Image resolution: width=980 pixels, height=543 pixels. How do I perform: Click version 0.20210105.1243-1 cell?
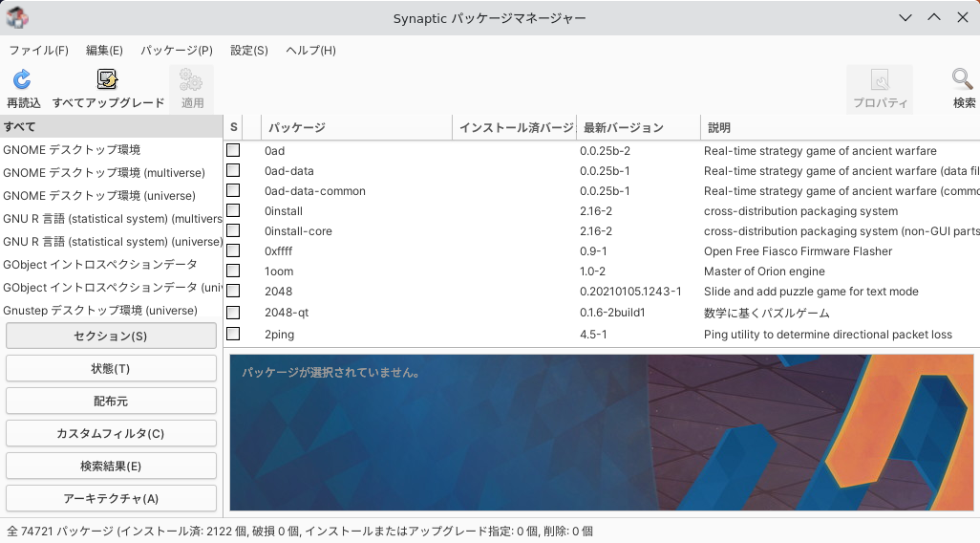click(630, 291)
